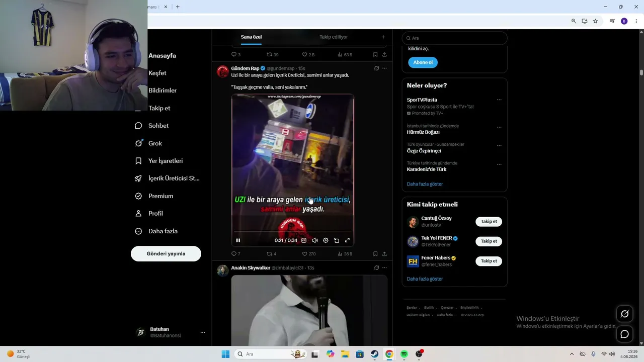Open Spotify from the taskbar

click(404, 354)
